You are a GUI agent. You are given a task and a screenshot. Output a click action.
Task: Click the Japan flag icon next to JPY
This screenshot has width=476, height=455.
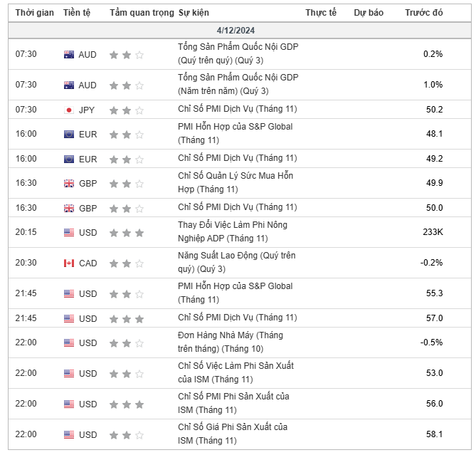click(69, 110)
